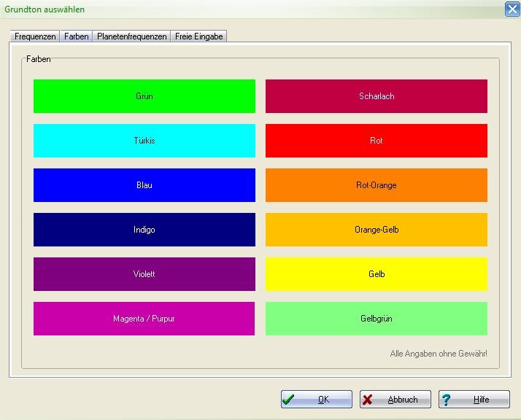Choose the Violett color swatch
Image resolution: width=521 pixels, height=420 pixels.
144,274
